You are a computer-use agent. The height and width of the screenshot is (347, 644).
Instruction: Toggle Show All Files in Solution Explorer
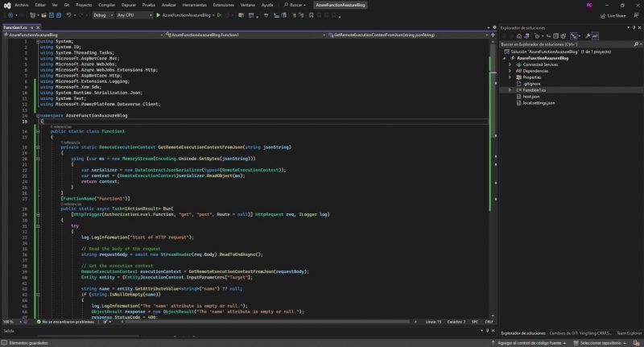[x=563, y=36]
